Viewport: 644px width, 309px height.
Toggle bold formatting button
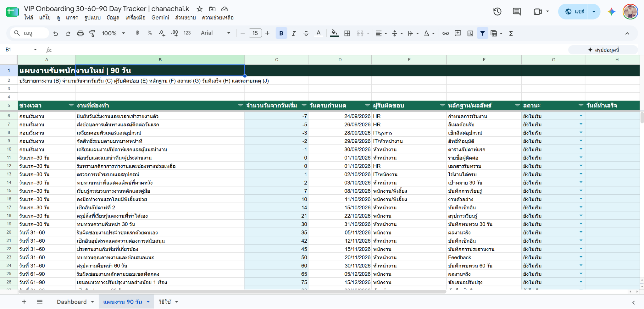[x=281, y=33]
